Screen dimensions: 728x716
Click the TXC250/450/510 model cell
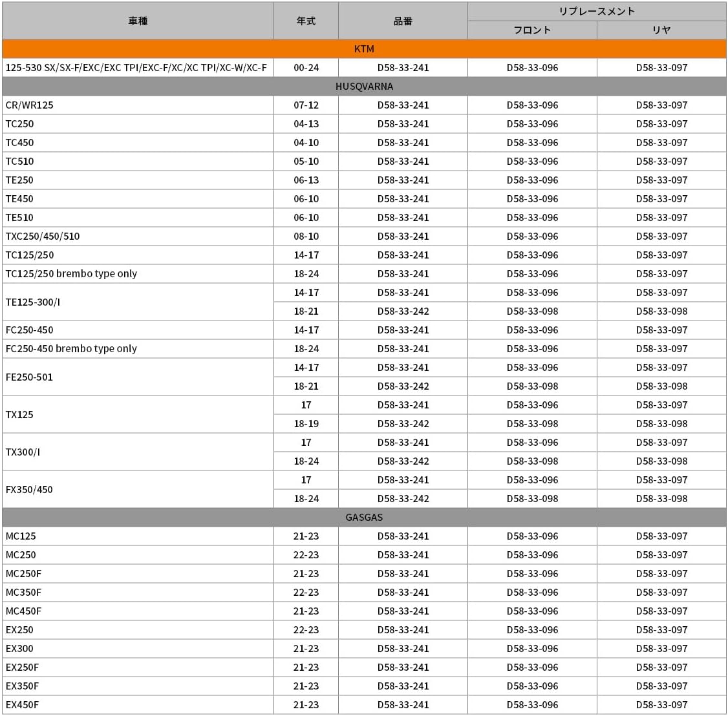(138, 237)
